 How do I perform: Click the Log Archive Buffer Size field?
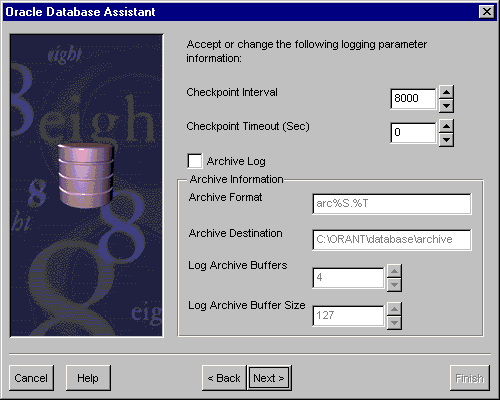tap(348, 316)
